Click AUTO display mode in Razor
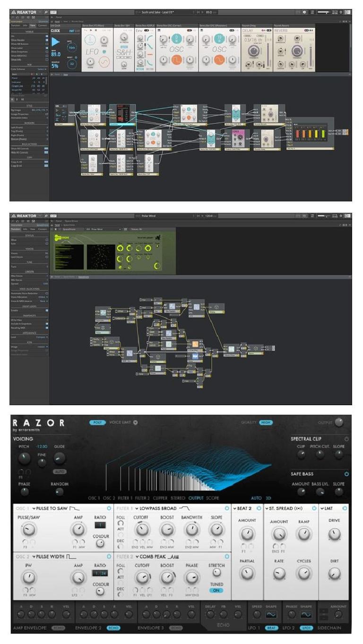 point(256,498)
